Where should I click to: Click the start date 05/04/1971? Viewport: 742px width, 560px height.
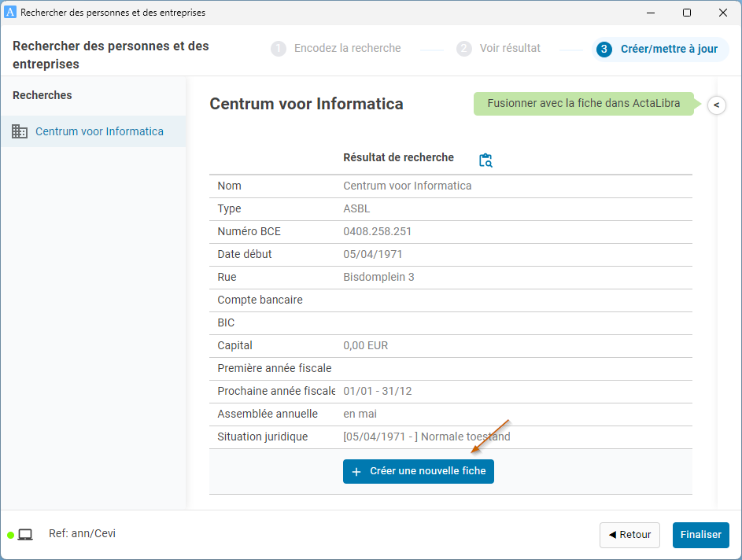click(x=372, y=255)
